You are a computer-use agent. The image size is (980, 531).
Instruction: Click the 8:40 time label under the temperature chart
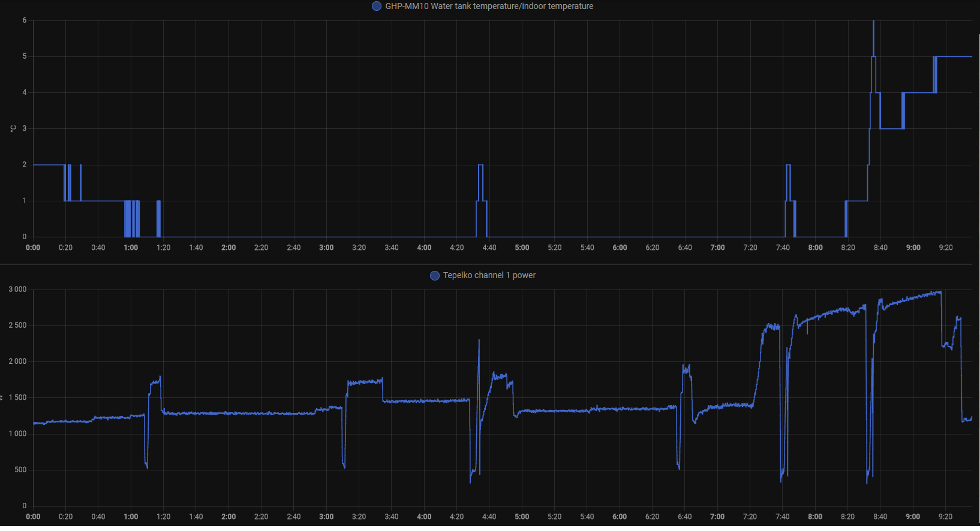click(880, 248)
